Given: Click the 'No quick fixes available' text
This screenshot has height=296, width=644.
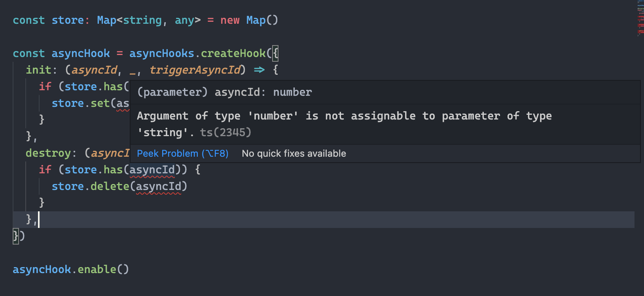Looking at the screenshot, I should 294,154.
